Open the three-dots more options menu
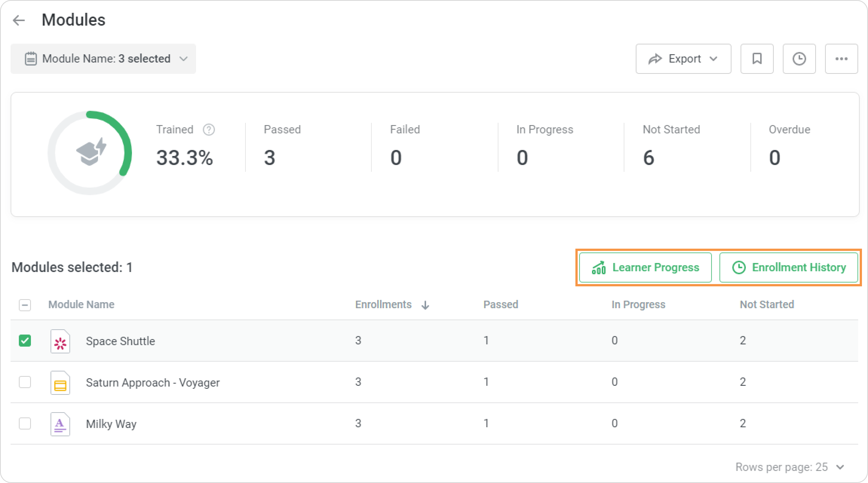 (841, 59)
